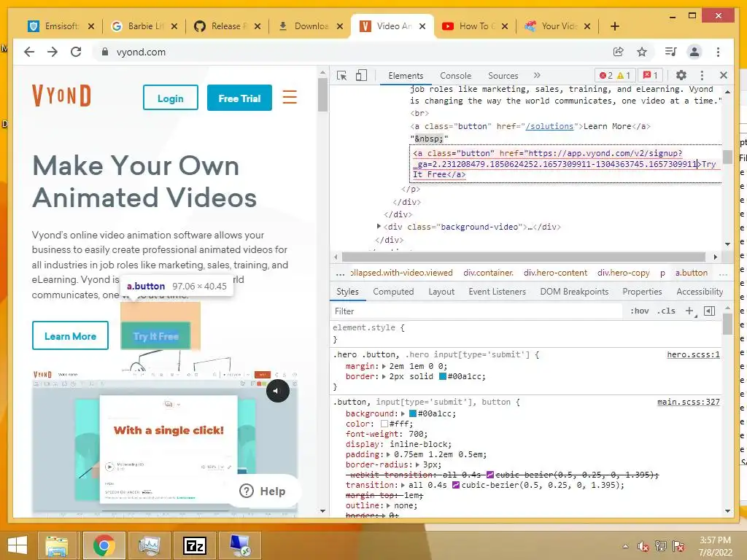
Task: Click the Free Trial button
Action: coord(239,98)
